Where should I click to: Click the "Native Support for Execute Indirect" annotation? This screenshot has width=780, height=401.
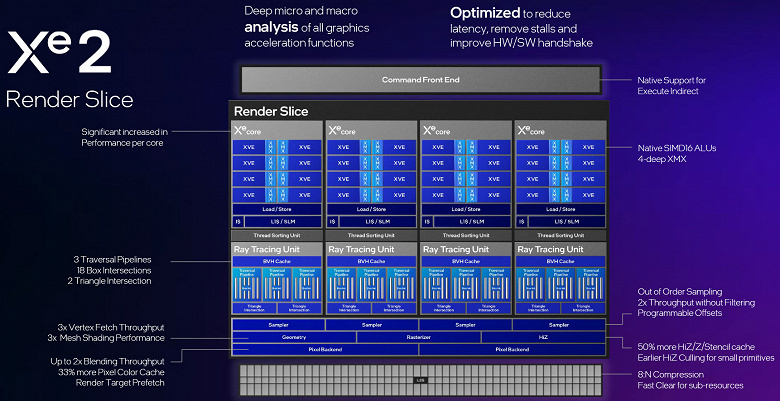[x=671, y=86]
